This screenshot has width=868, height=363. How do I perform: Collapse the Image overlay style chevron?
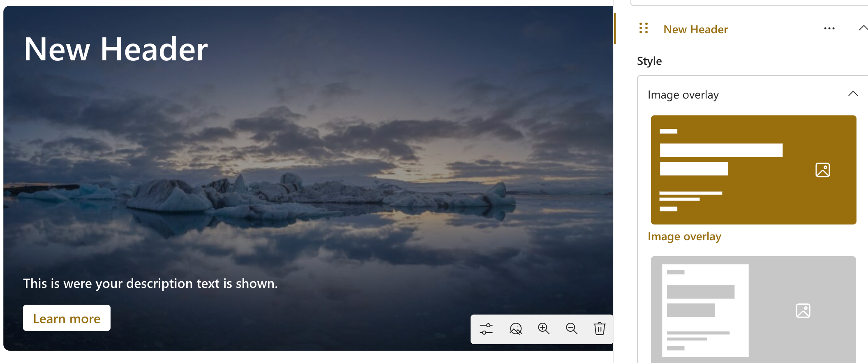pos(853,94)
